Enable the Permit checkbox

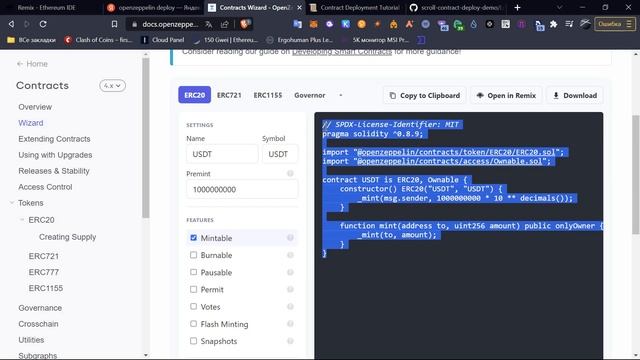point(193,289)
